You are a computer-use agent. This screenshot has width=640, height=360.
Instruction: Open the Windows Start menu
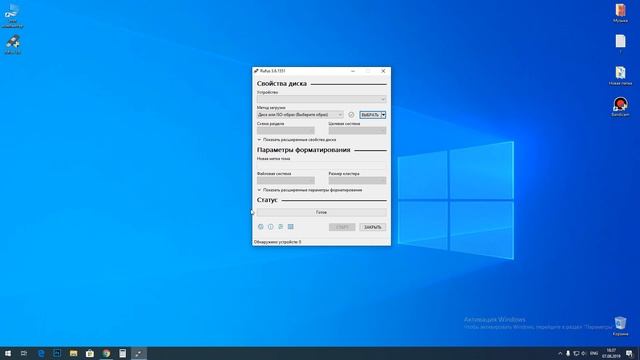click(x=8, y=353)
